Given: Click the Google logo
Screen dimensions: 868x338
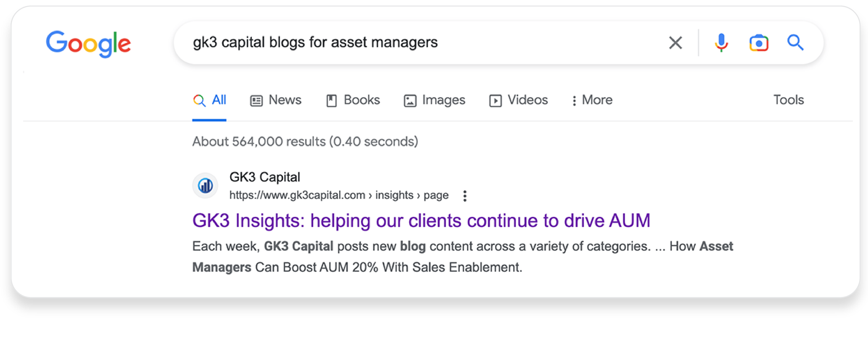Looking at the screenshot, I should coord(88,43).
